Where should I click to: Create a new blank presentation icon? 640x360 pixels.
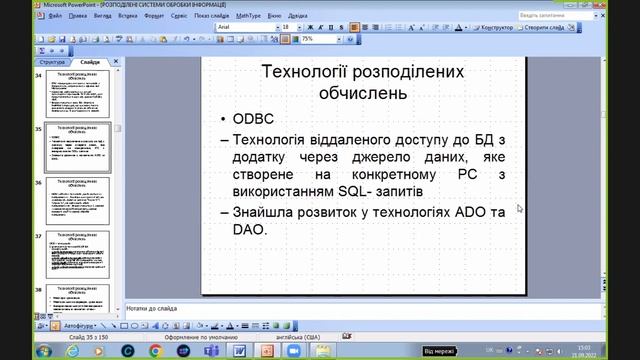coord(41,39)
